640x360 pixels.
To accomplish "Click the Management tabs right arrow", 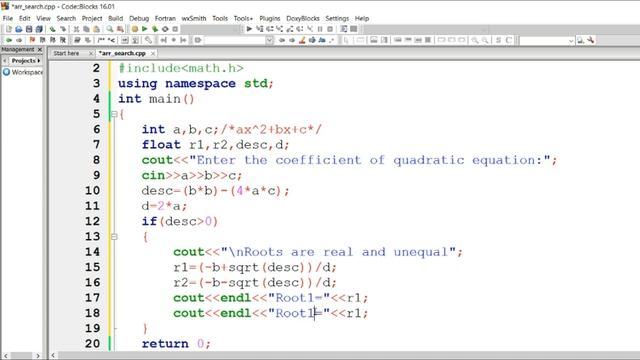I will click(x=39, y=60).
